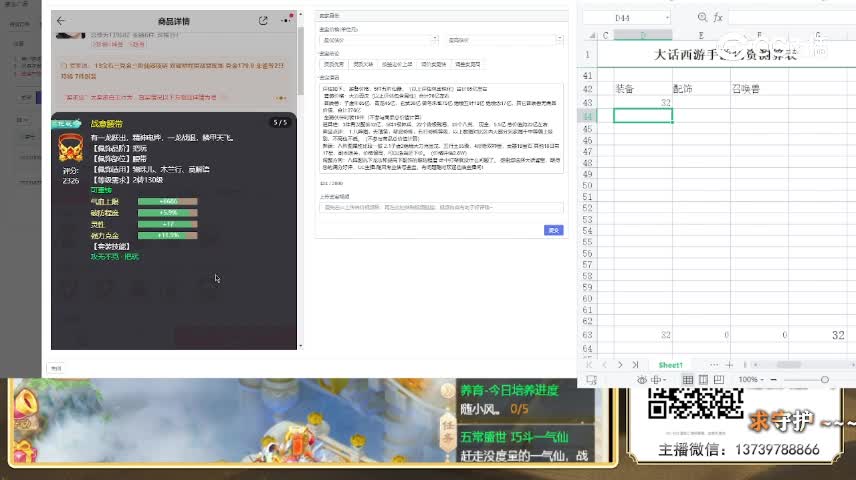Open the right price dropdown in the form

pyautogui.click(x=505, y=40)
